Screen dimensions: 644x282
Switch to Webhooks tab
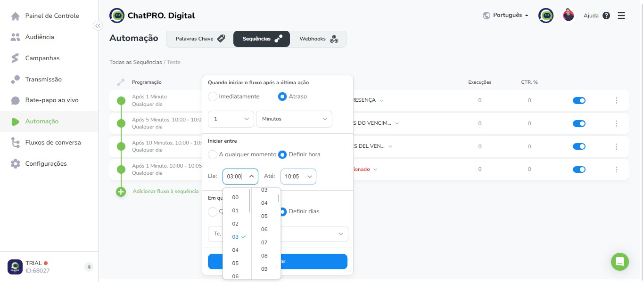[x=318, y=39]
